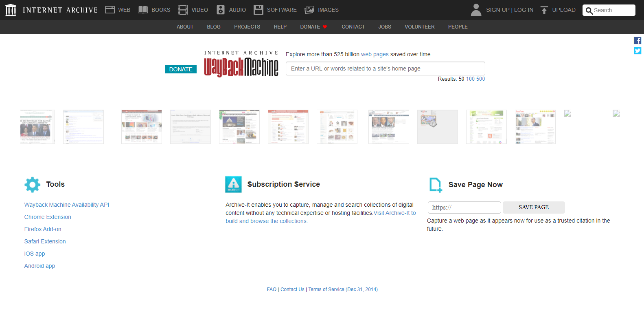Image resolution: width=644 pixels, height=318 pixels.
Task: Go to the Jobs page
Action: (385, 27)
